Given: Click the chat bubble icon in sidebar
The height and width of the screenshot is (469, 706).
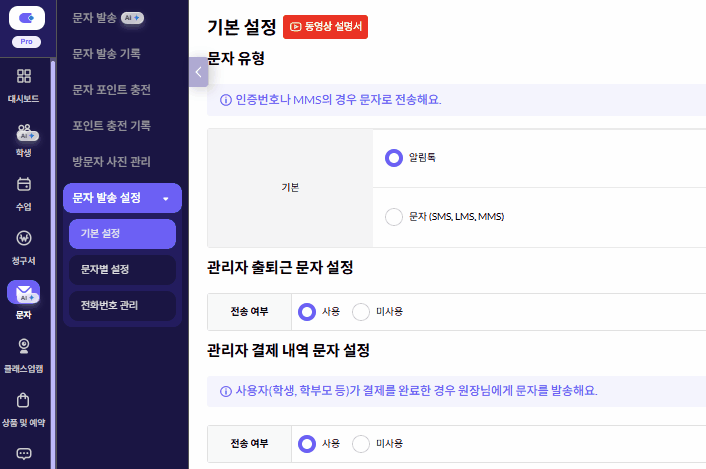Looking at the screenshot, I should click(24, 453).
